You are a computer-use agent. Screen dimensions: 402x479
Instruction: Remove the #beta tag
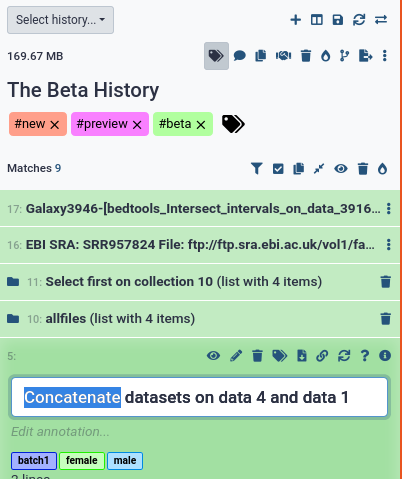point(201,125)
